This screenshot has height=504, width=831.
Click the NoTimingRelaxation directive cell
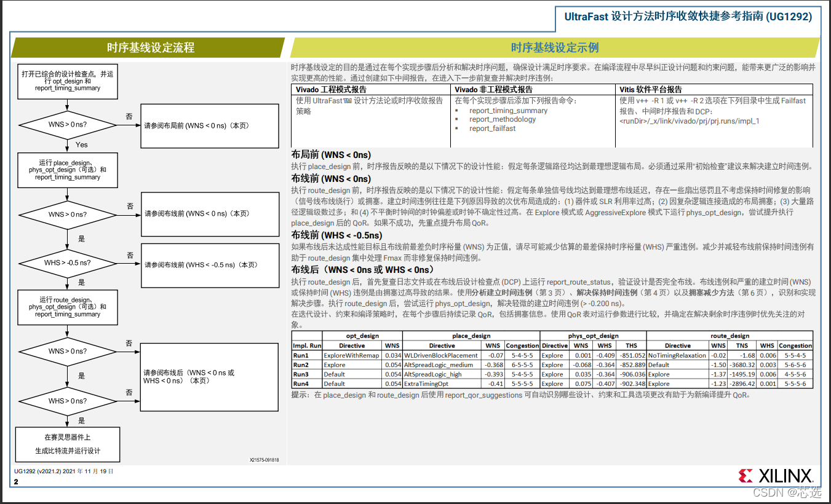(677, 355)
